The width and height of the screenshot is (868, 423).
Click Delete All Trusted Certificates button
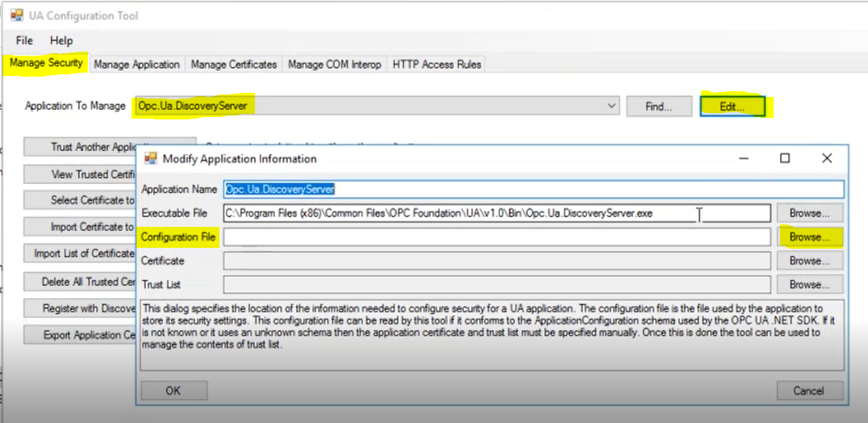pyautogui.click(x=81, y=281)
